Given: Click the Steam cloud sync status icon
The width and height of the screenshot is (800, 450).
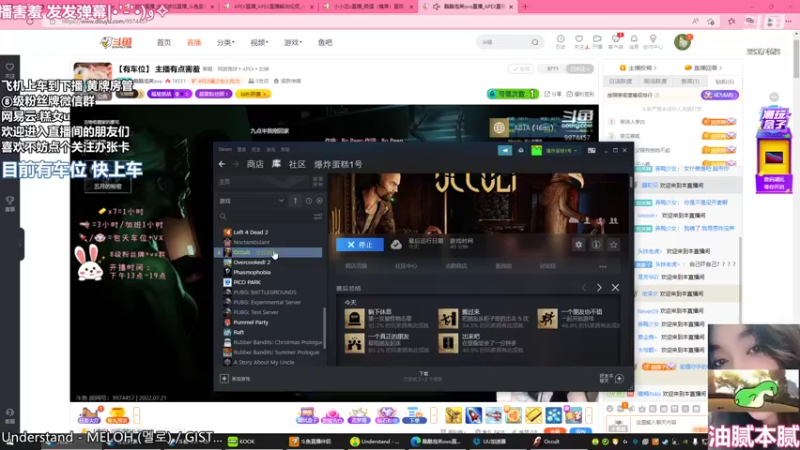Looking at the screenshot, I should tap(396, 245).
